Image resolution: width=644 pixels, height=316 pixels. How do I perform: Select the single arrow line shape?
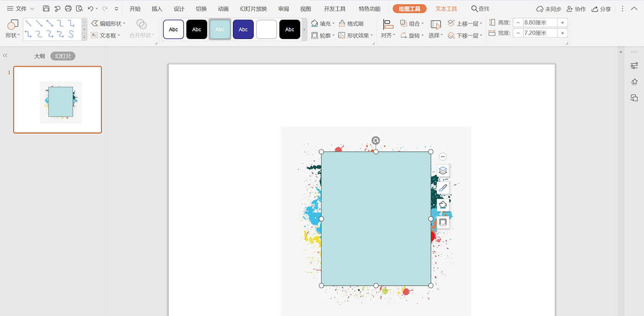39,23
